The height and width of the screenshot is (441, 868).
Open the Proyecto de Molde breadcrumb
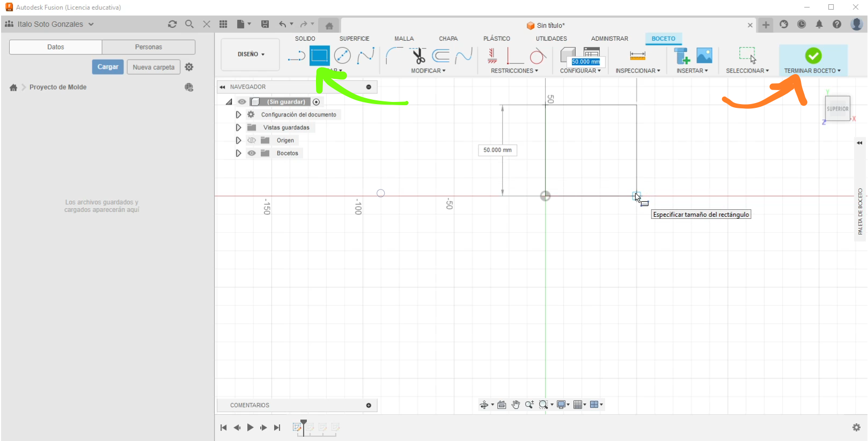(x=58, y=87)
